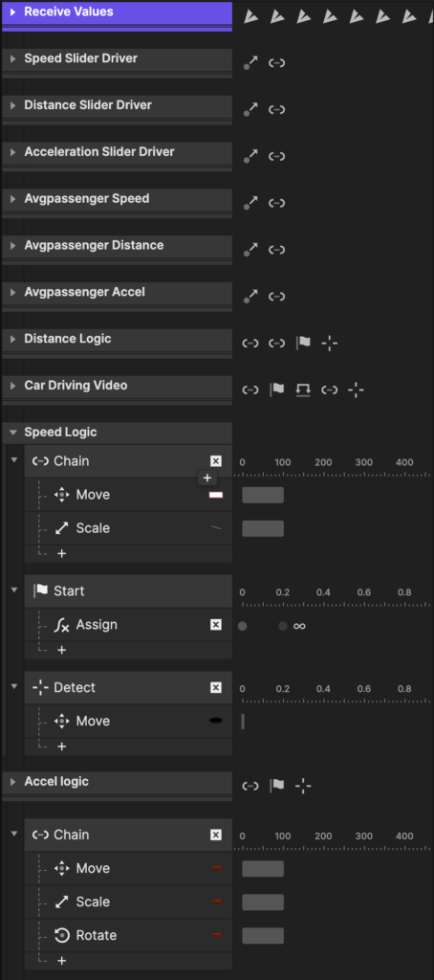This screenshot has height=980, width=434.
Task: Toggle the X checkbox on Speed Logic Chain
Action: 216,461
